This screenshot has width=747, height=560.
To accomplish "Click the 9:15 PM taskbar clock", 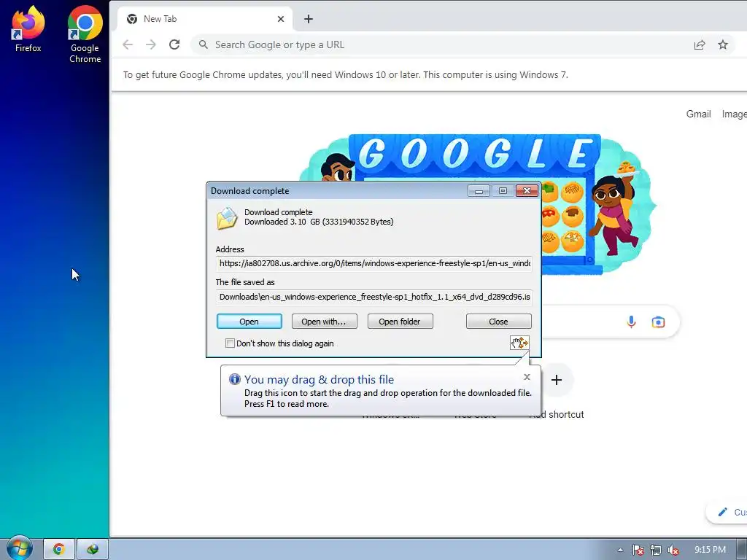I will (710, 550).
